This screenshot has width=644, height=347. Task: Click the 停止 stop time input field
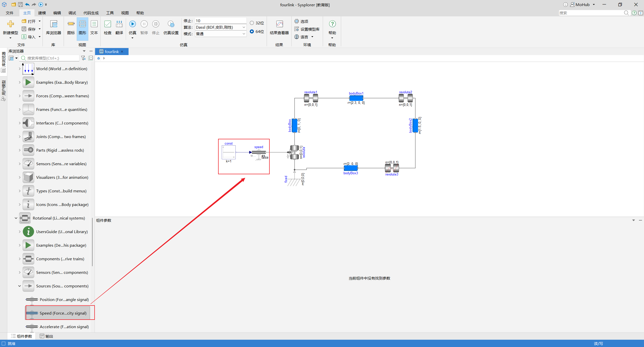[x=221, y=21]
